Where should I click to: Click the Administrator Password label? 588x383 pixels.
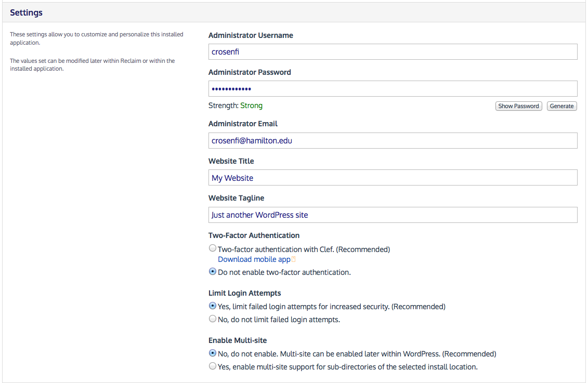[250, 72]
